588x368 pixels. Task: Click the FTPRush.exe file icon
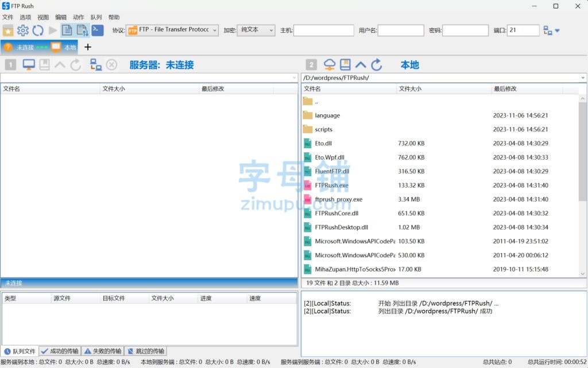pyautogui.click(x=308, y=185)
